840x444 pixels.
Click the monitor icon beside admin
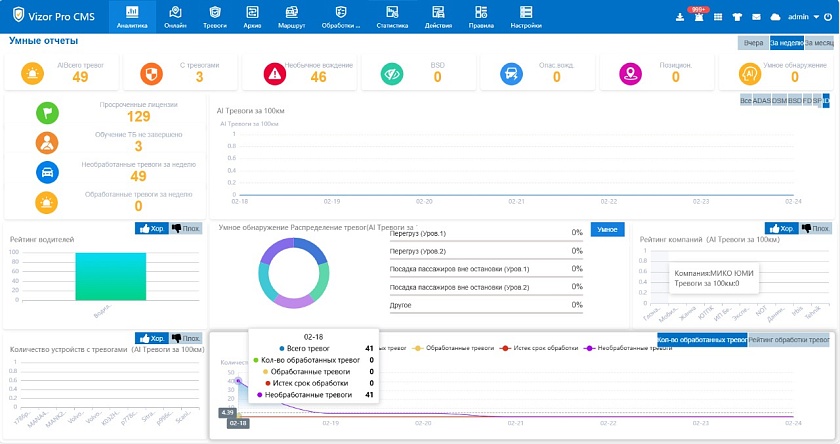[x=777, y=17]
